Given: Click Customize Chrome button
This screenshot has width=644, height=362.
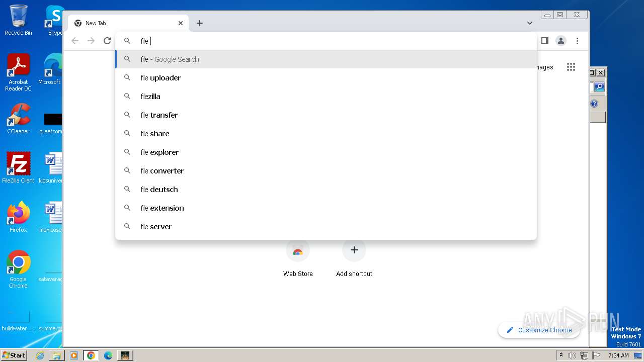Looking at the screenshot, I should [x=539, y=330].
